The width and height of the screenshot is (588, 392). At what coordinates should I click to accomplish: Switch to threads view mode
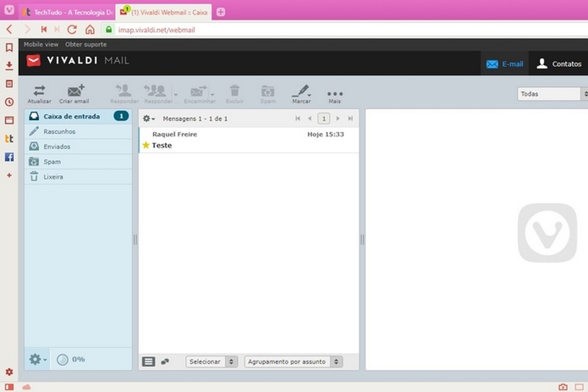coord(165,362)
